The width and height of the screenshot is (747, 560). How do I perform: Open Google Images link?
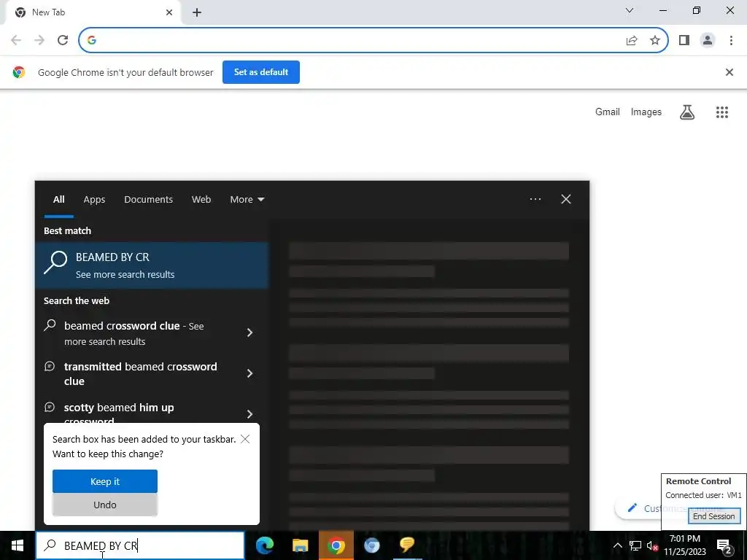[x=646, y=112]
